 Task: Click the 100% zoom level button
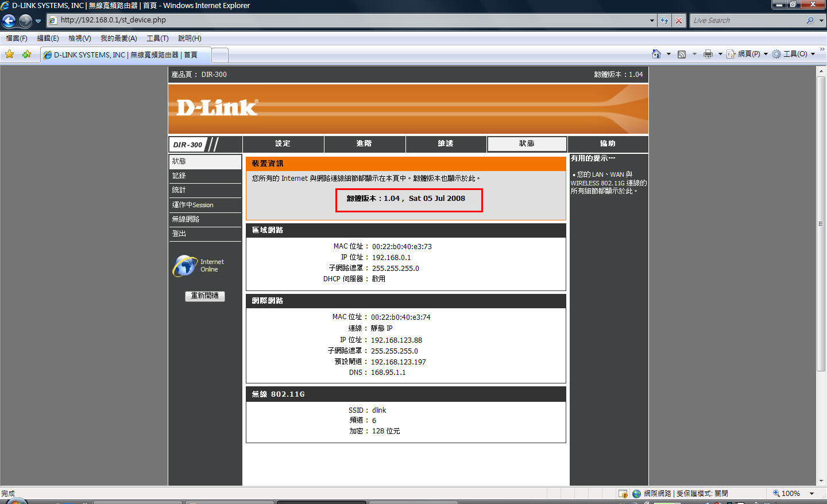pos(786,494)
